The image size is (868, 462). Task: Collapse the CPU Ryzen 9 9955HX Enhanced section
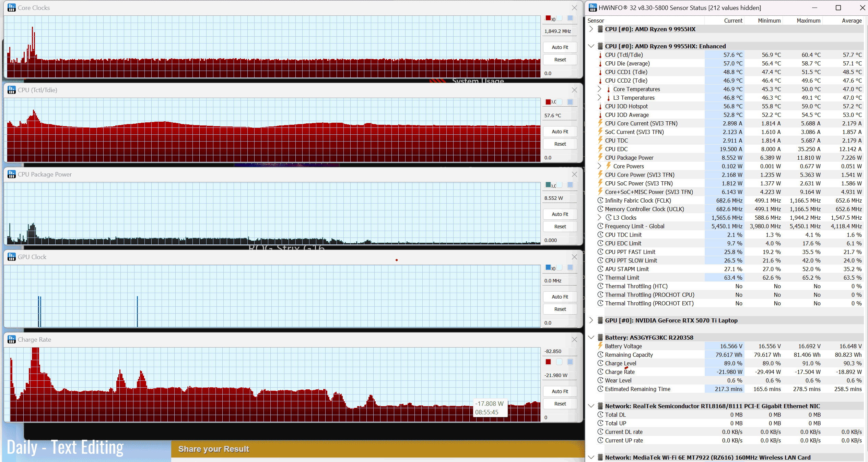(x=591, y=46)
